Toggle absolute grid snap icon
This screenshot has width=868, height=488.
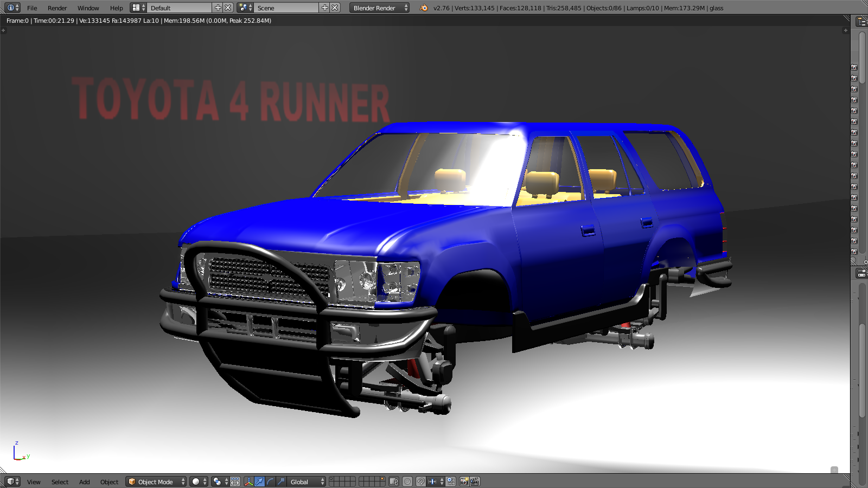point(451,481)
